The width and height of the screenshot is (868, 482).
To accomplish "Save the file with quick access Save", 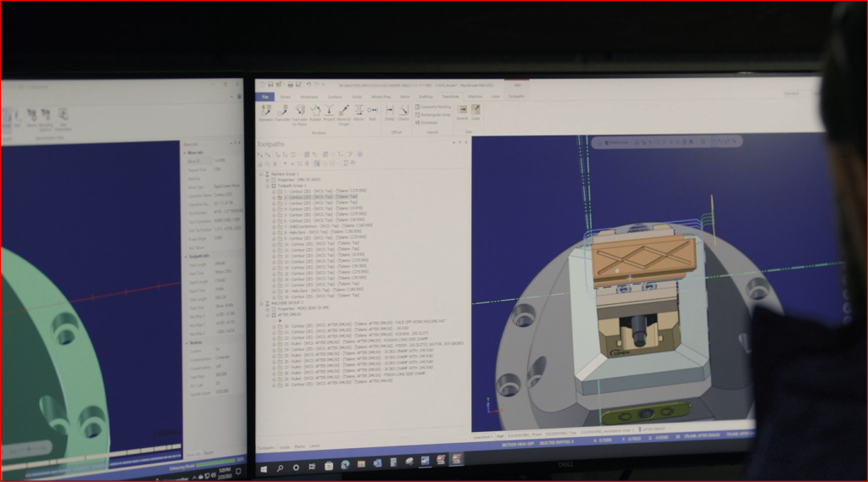I will click(x=270, y=85).
